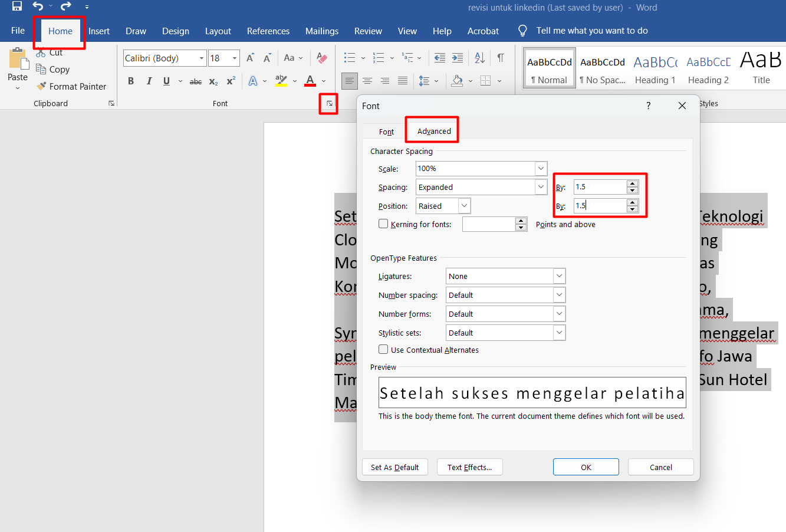Open the Layout ribbon tab
786x532 pixels.
pos(218,31)
